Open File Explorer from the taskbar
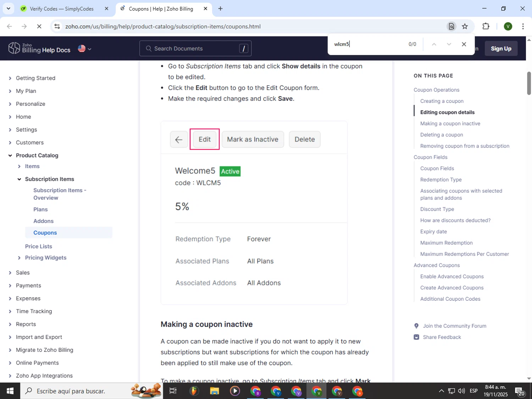 pos(214,391)
